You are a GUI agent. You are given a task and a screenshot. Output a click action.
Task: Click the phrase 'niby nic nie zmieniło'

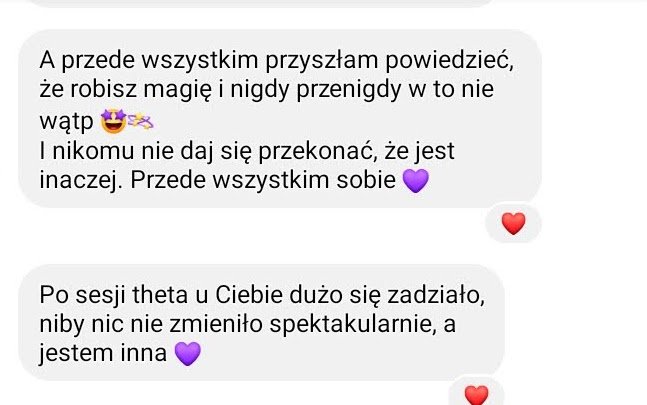(x=151, y=325)
